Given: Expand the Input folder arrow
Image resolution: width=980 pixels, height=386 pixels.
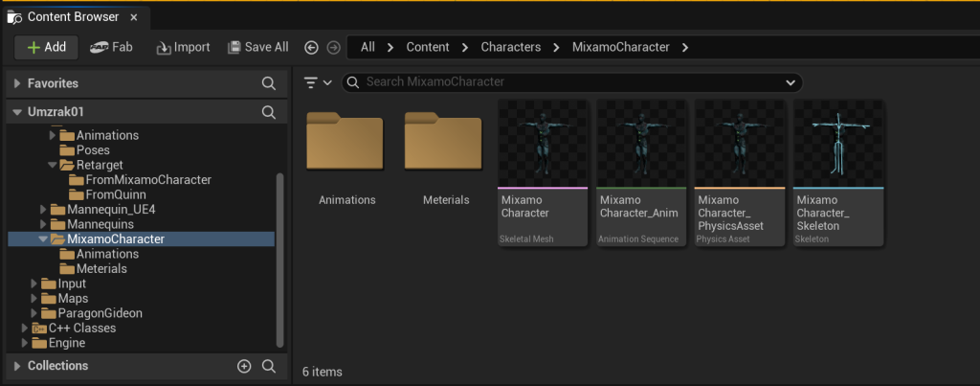Looking at the screenshot, I should click(x=34, y=284).
